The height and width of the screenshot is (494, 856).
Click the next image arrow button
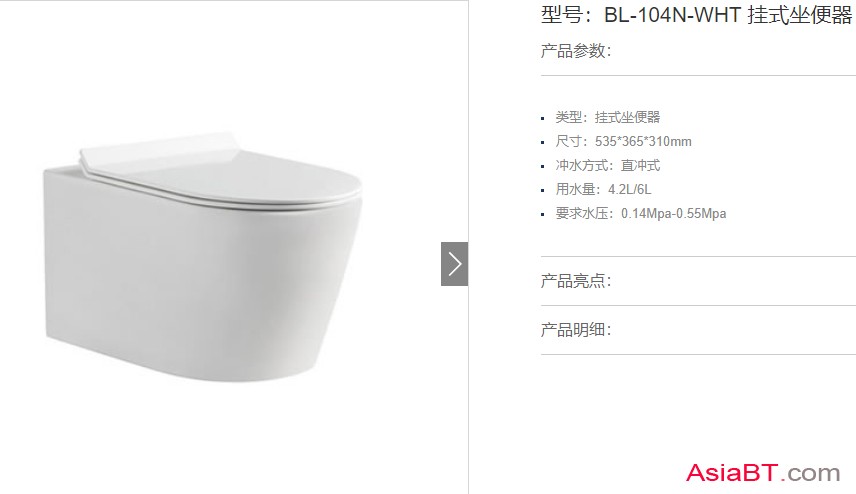[x=454, y=264]
